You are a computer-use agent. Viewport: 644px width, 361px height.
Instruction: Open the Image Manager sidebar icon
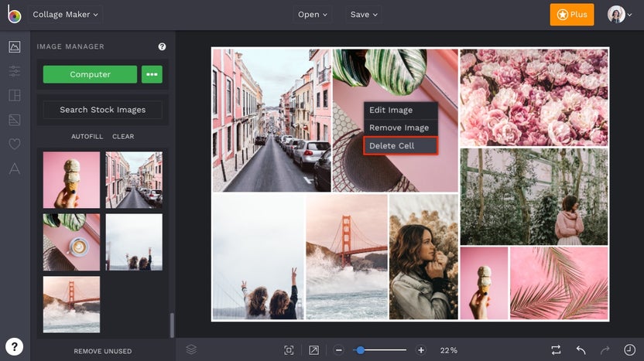point(15,46)
